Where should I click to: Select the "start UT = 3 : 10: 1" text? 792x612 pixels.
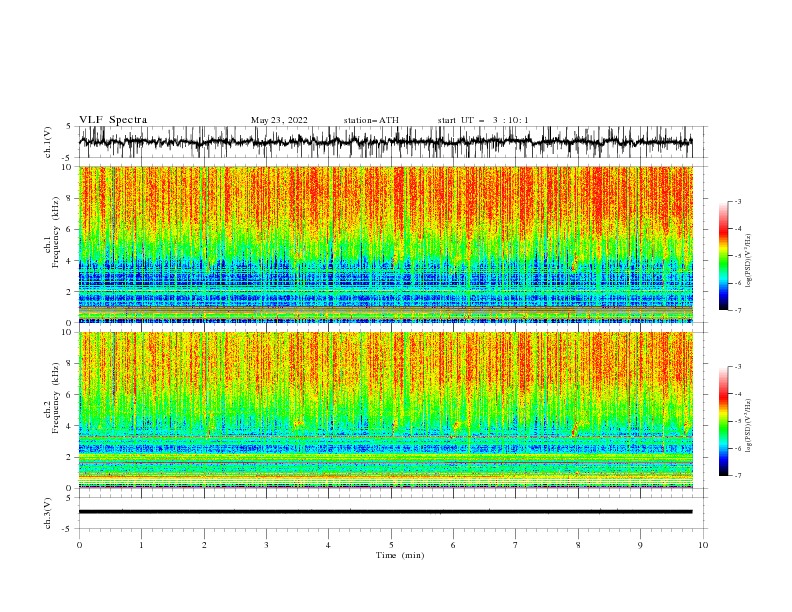tap(483, 120)
